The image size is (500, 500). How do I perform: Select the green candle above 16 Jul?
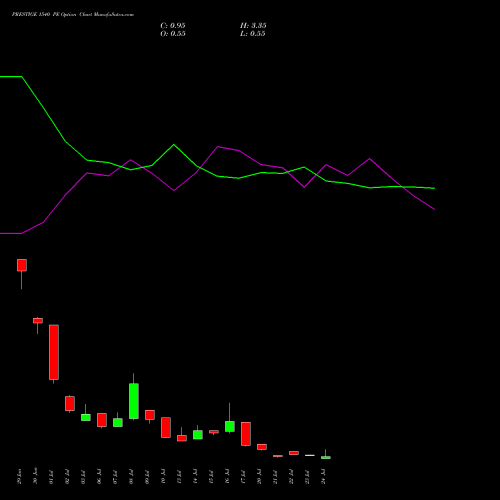pos(230,426)
